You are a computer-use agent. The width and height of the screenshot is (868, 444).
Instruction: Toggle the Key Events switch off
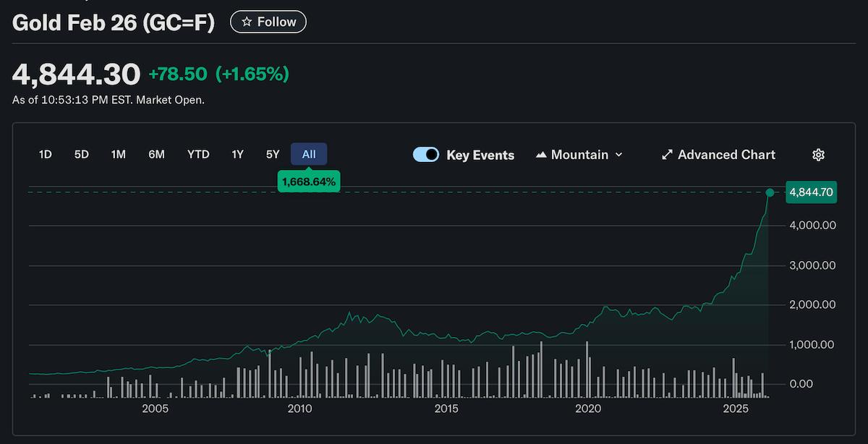pos(426,155)
